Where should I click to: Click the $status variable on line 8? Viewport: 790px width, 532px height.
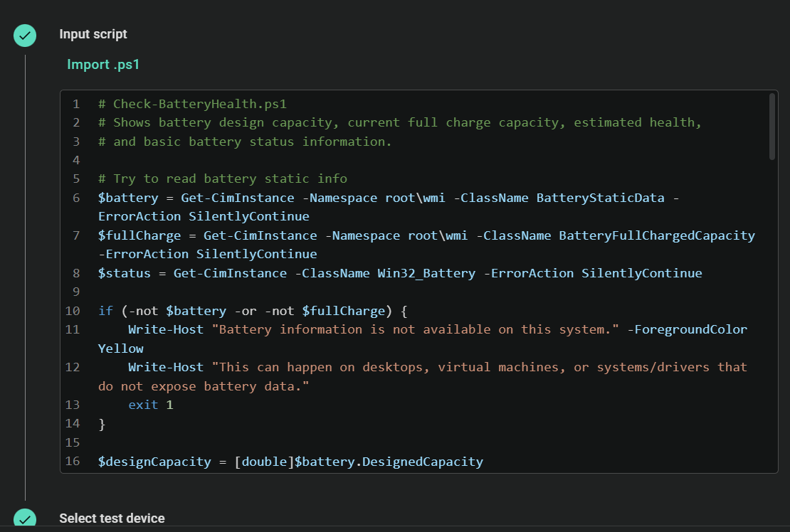(125, 273)
